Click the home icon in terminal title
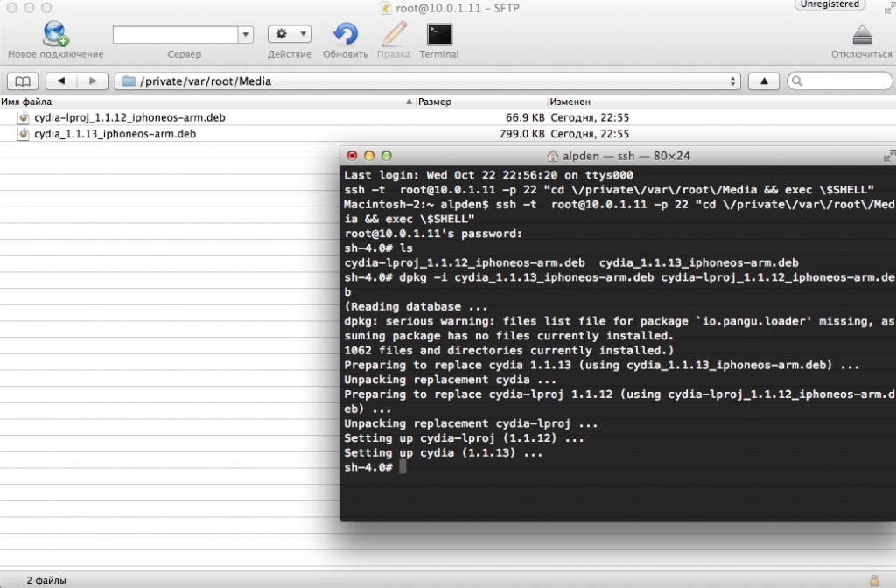 click(x=553, y=156)
